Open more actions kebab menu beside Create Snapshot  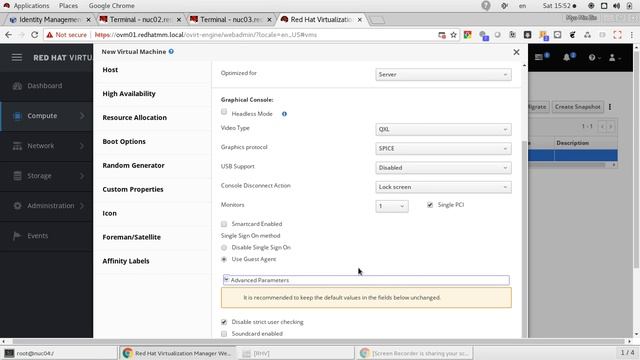(610, 107)
